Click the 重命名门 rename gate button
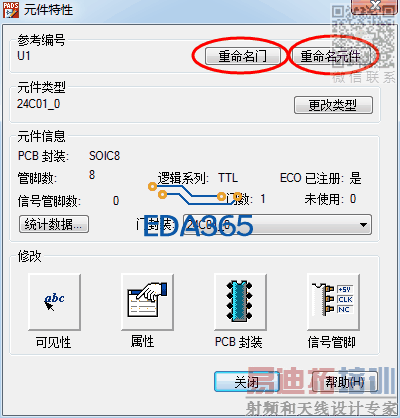The height and width of the screenshot is (418, 400). click(x=242, y=56)
